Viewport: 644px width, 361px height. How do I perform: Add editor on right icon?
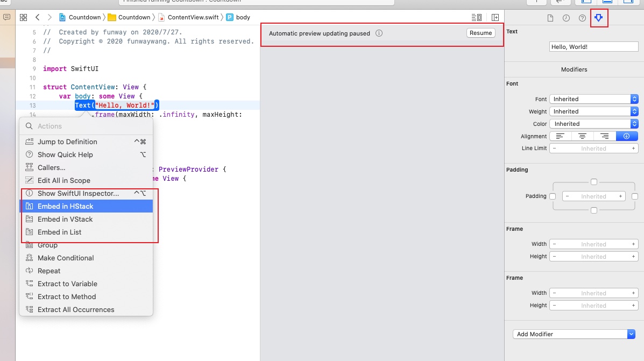[495, 17]
